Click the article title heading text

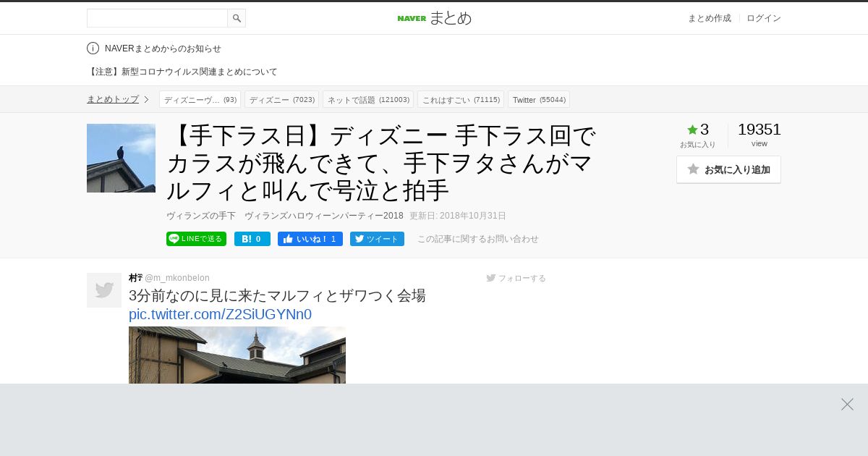382,162
